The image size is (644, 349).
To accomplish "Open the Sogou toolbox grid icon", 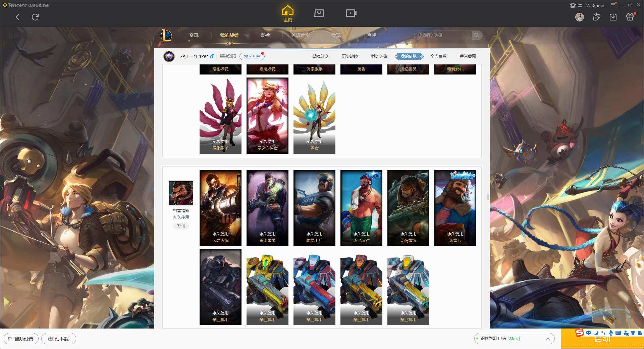I will [x=640, y=333].
